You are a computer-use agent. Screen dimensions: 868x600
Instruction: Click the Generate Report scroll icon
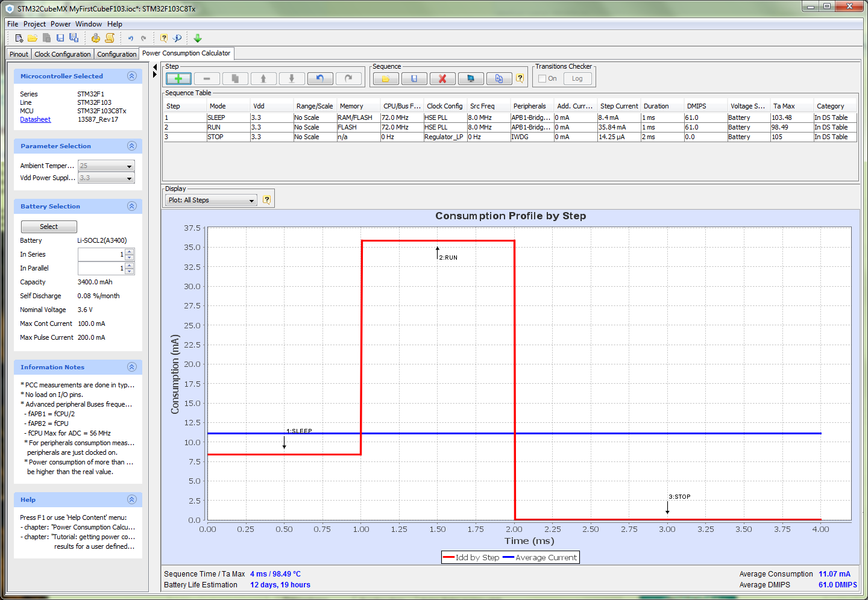pyautogui.click(x=110, y=38)
